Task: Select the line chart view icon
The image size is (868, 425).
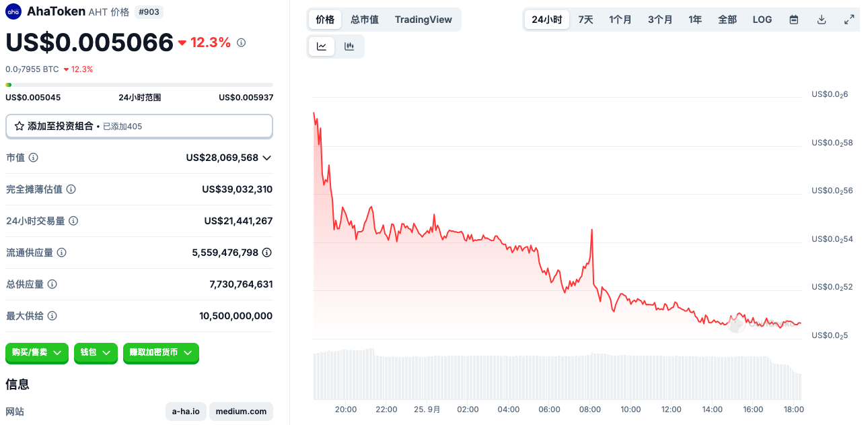Action: pos(322,46)
